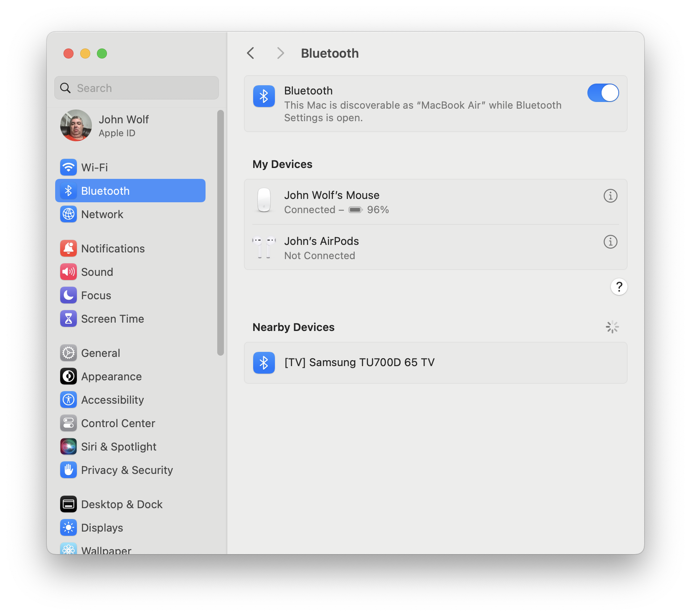Screen dimensions: 691x616
Task: Open Siri & Spotlight settings label
Action: click(119, 447)
